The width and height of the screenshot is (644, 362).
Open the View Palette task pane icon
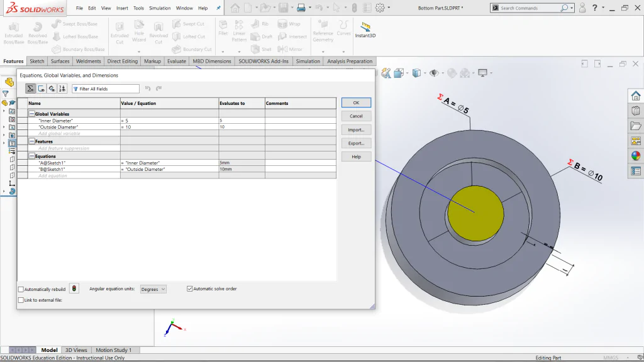coord(636,141)
